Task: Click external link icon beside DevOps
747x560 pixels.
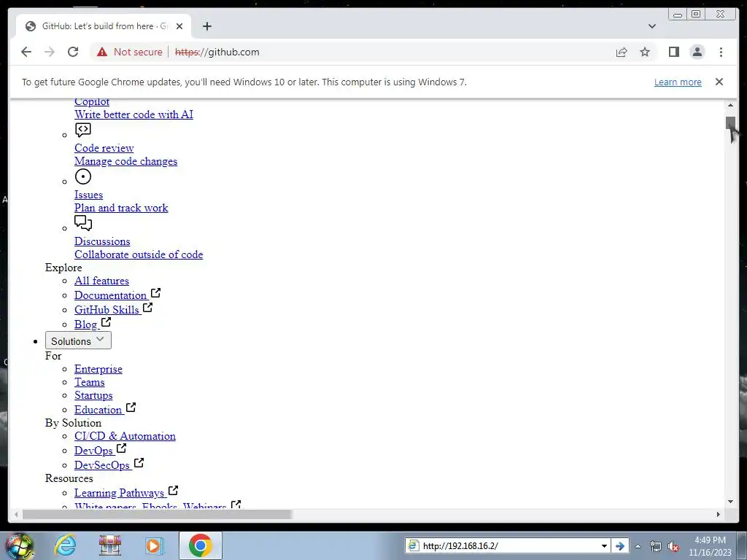Action: [x=122, y=448]
